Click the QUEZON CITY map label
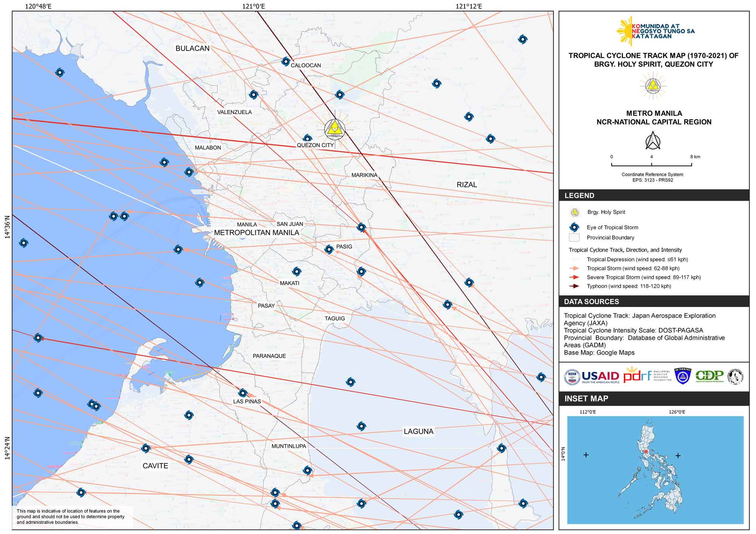The height and width of the screenshot is (534, 756). pyautogui.click(x=315, y=145)
